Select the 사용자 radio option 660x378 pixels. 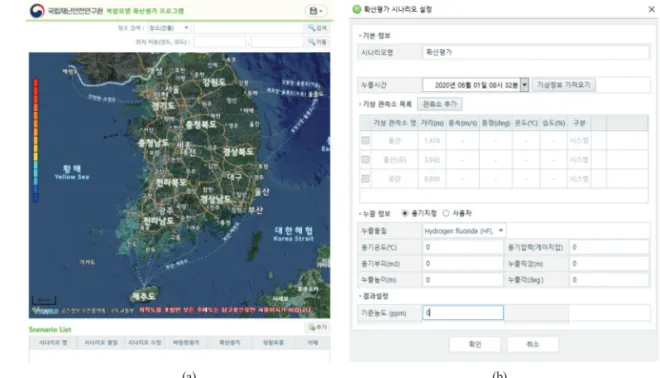click(446, 213)
